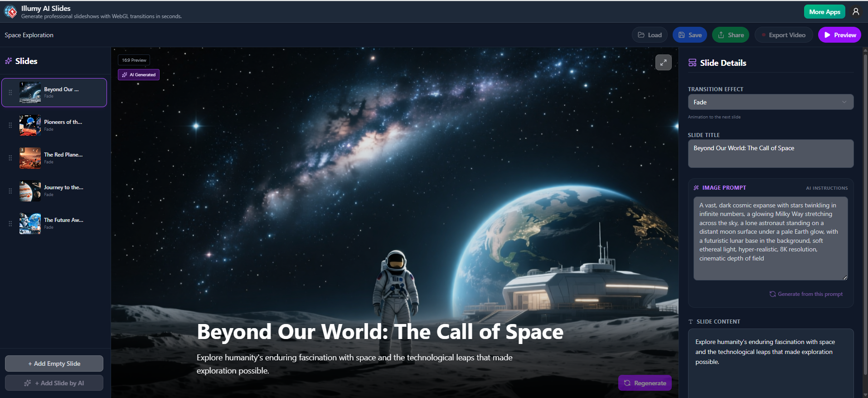This screenshot has width=868, height=398.
Task: Start the slideshow Preview
Action: [x=839, y=35]
